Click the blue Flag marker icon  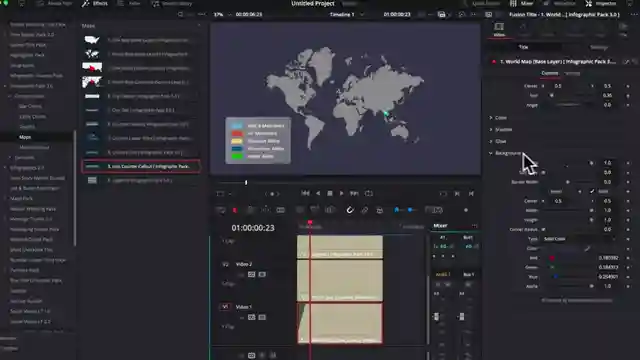pyautogui.click(x=396, y=210)
